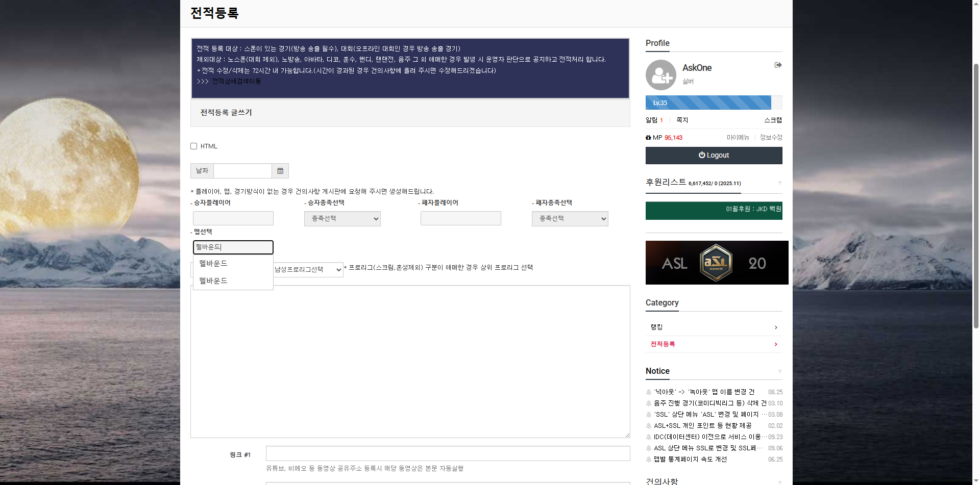Select the second 헬바운드 suggestion
The height and width of the screenshot is (485, 980).
(x=213, y=281)
